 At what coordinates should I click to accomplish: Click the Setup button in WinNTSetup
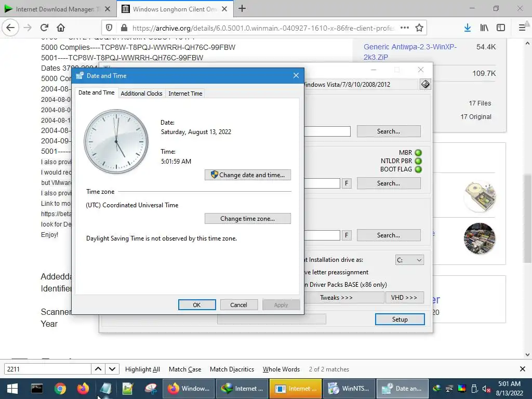tap(400, 320)
